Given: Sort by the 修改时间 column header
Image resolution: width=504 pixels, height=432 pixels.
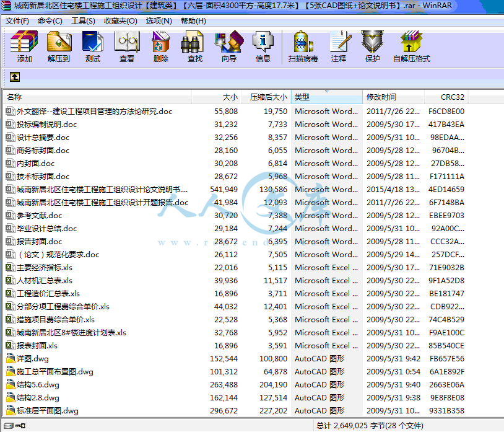Looking at the screenshot, I should coord(393,97).
